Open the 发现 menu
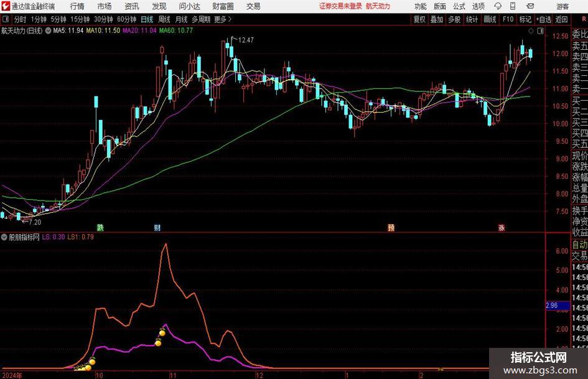Screen dimensions: 588x379 (x=159, y=6)
